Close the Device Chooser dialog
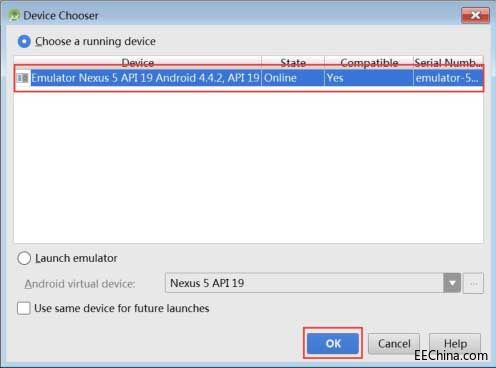This screenshot has height=368, width=496. (475, 15)
